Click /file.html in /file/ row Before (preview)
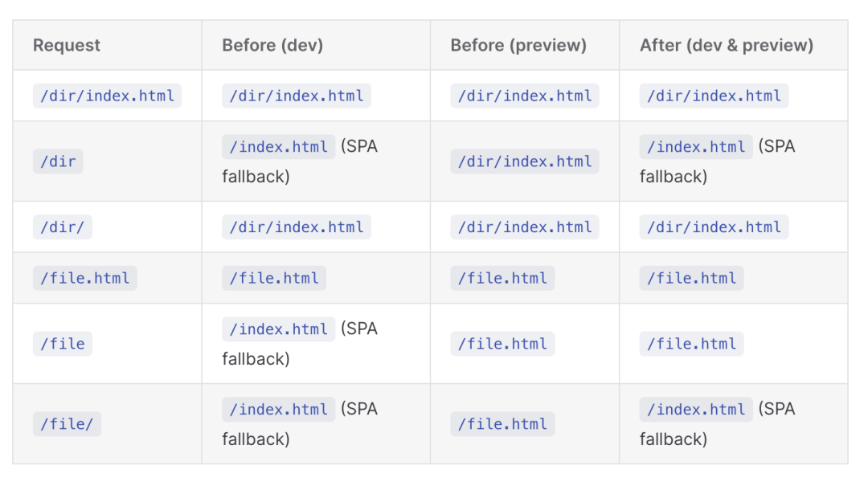This screenshot has width=868, height=490. pos(502,423)
